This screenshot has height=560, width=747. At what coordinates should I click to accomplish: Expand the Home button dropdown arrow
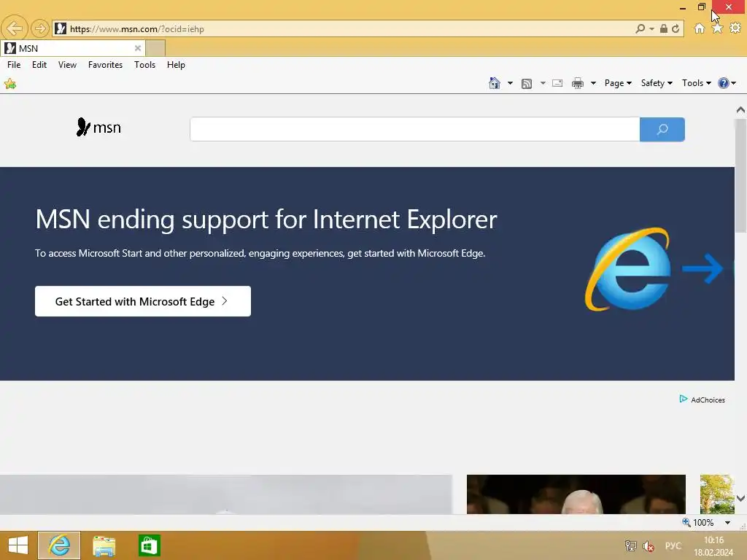pyautogui.click(x=510, y=83)
